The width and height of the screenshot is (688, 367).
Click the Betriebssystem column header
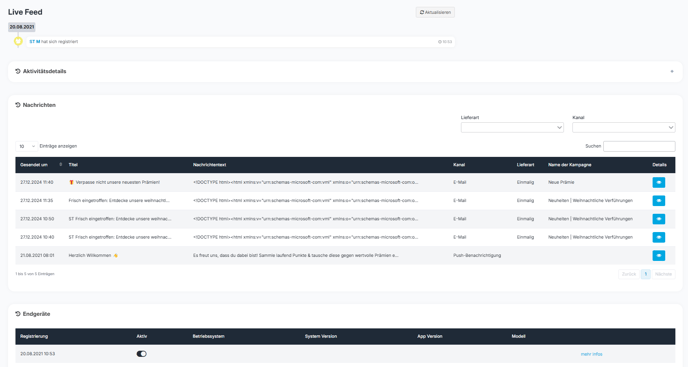pos(208,336)
